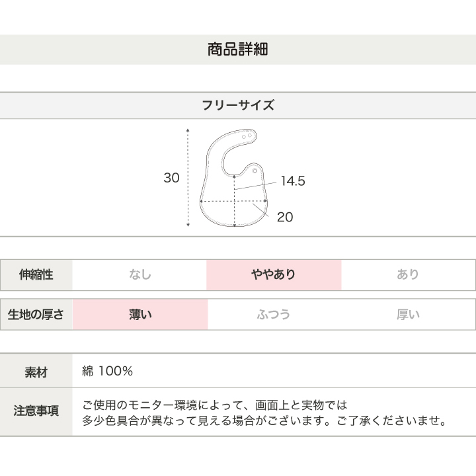Click the 生地の厚さ row label

36,315
